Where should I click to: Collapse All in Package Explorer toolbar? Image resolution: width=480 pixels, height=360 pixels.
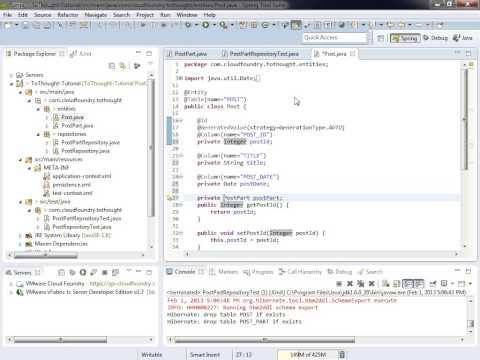112,66
